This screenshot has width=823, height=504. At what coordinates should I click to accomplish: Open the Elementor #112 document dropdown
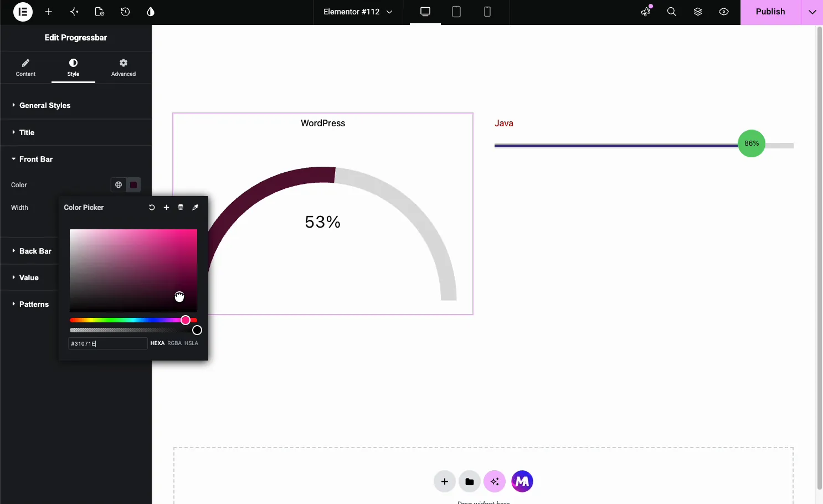coord(358,12)
